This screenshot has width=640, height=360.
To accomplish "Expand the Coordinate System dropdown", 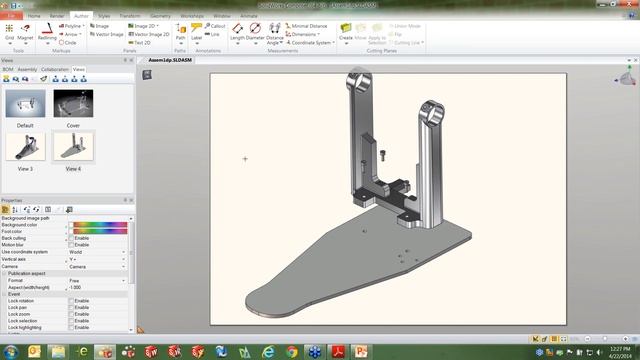I will tap(333, 42).
